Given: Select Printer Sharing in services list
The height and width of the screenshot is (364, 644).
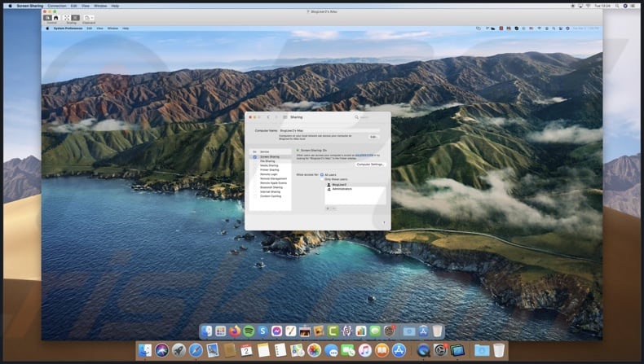Looking at the screenshot, I should point(271,170).
